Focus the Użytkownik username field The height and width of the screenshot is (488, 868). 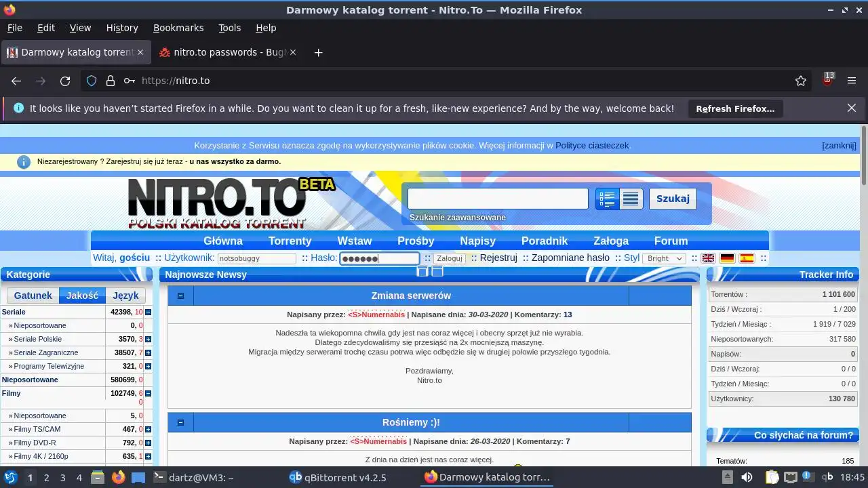tap(257, 258)
